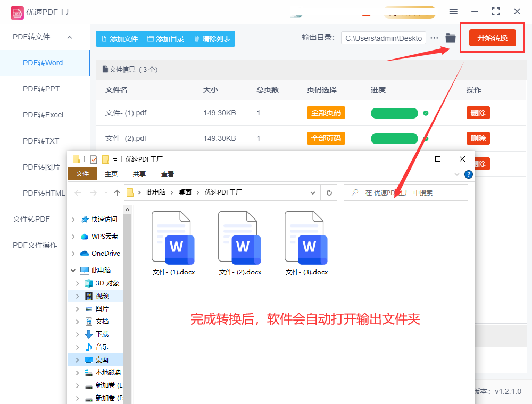Click Explorer back navigation arrow

78,193
